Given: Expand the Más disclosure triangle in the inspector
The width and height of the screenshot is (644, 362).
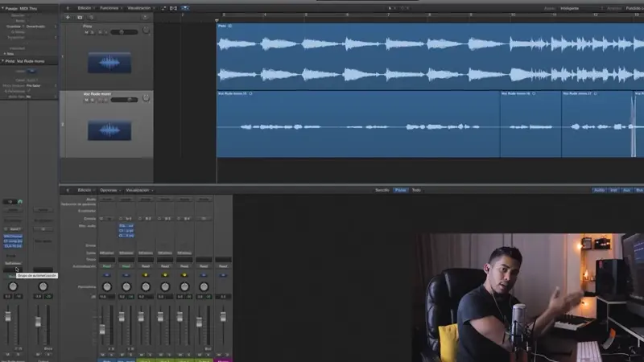Looking at the screenshot, I should 5,54.
